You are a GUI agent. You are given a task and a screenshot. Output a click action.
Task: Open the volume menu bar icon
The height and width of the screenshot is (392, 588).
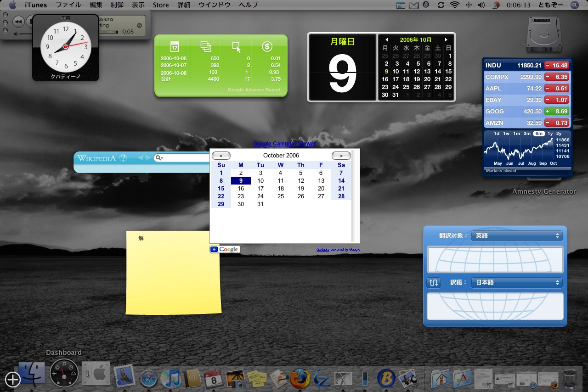(481, 5)
